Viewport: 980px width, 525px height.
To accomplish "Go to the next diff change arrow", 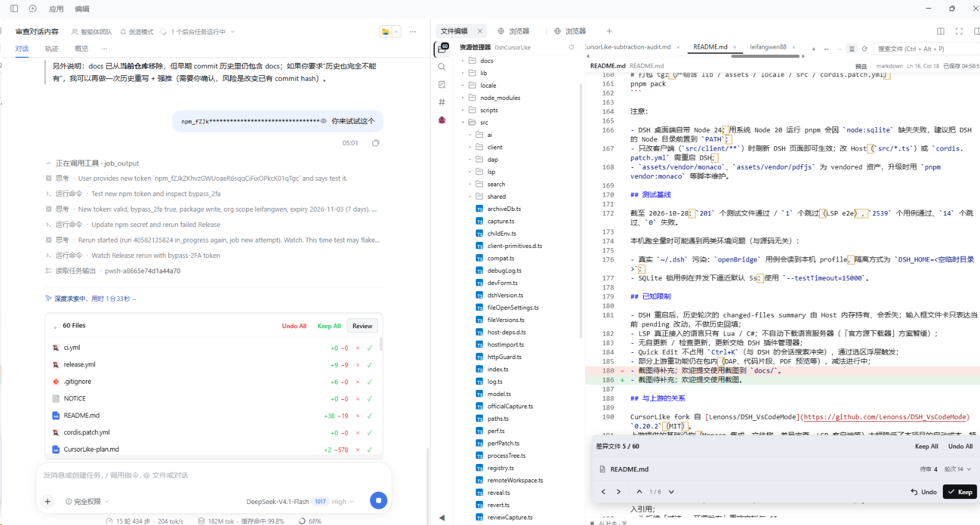I will 671,492.
